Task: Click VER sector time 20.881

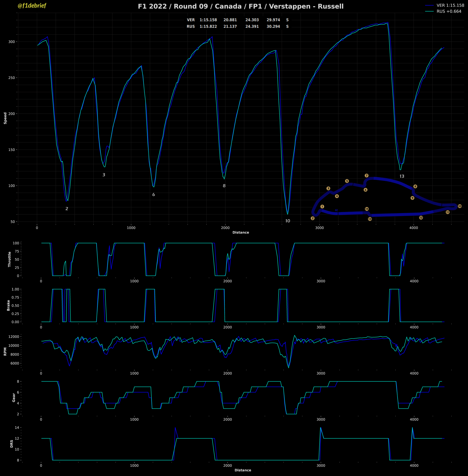Action: coord(230,20)
